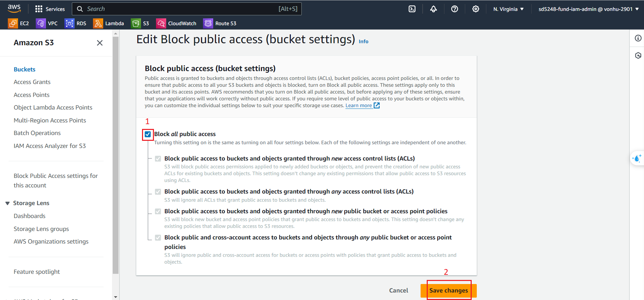
Task: Collapse the Storage Lens section
Action: pos(7,203)
